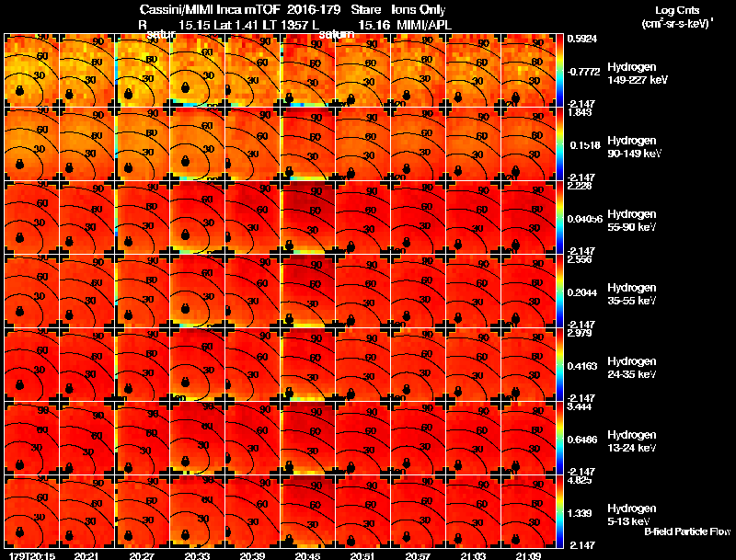The image size is (736, 560).
Task: Click the 'Hydrogen 13-24 keV' row label
Action: tap(632, 441)
